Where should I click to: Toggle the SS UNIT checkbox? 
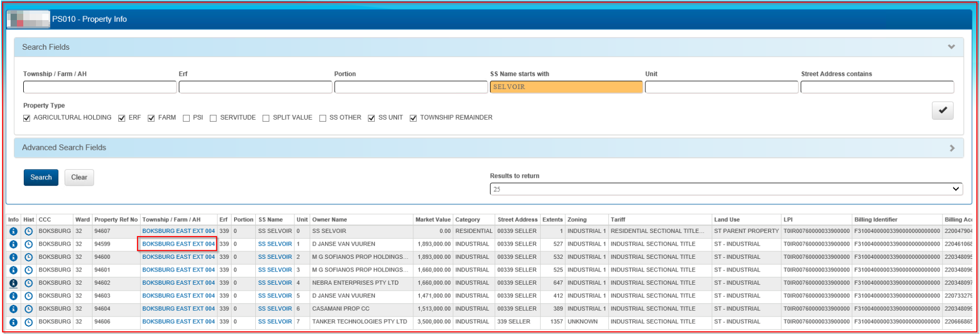372,118
